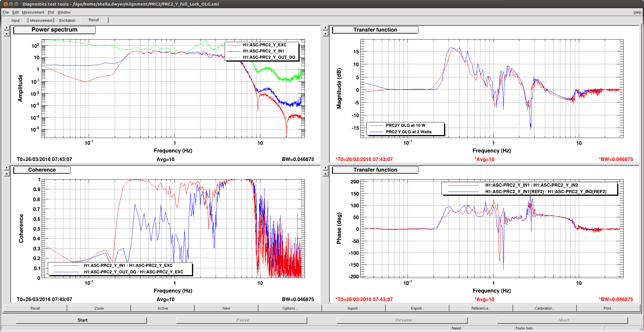Image resolution: width=644 pixels, height=332 pixels.
Task: Click the Coherence title box
Action: pos(42,170)
